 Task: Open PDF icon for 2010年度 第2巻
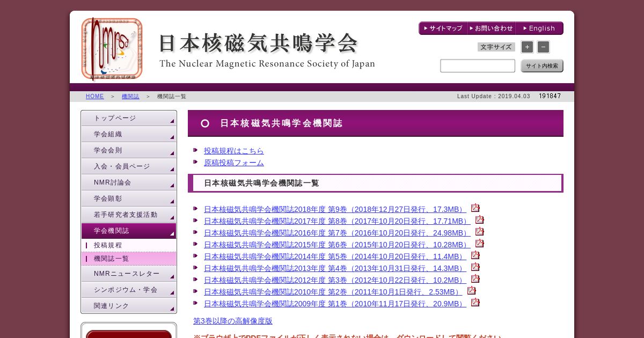pyautogui.click(x=471, y=291)
